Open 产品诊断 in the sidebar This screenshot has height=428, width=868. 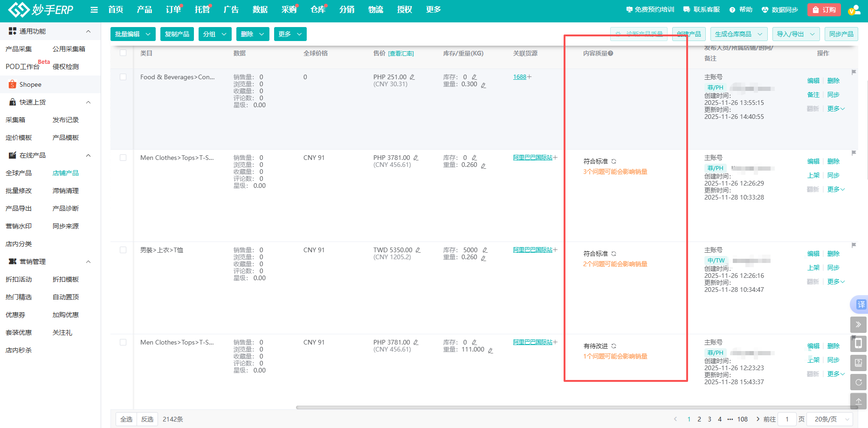65,208
